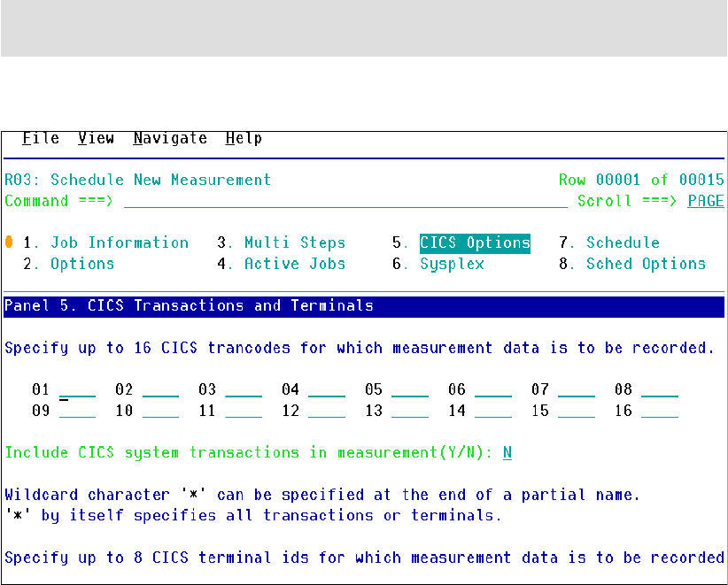Click the 'Wildcard character' help line
The width and height of the screenshot is (728, 585).
(322, 495)
